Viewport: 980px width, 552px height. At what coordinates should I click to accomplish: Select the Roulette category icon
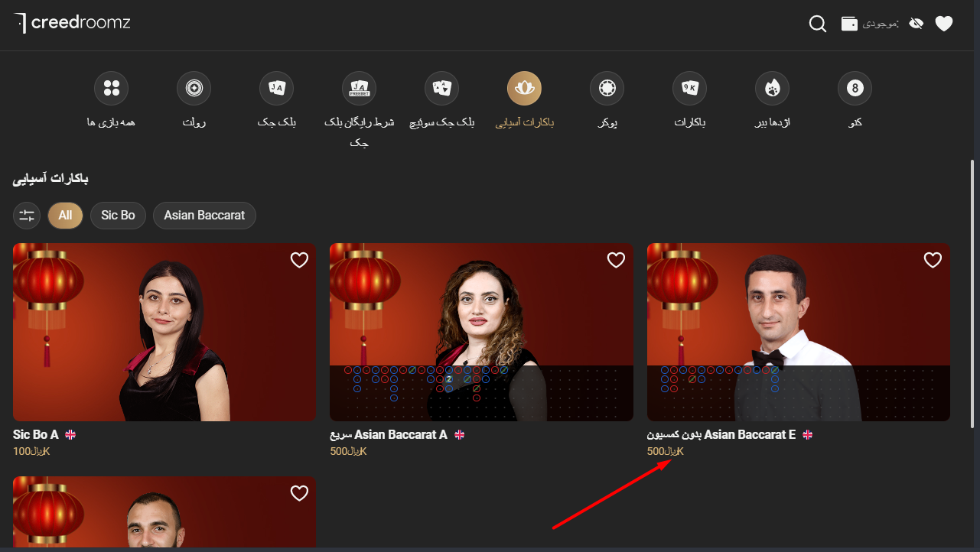point(194,89)
